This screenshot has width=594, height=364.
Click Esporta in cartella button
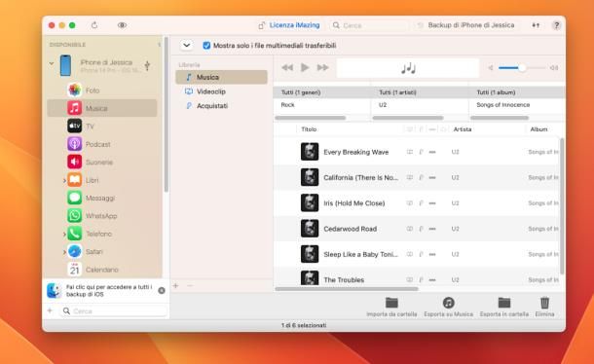pos(503,307)
